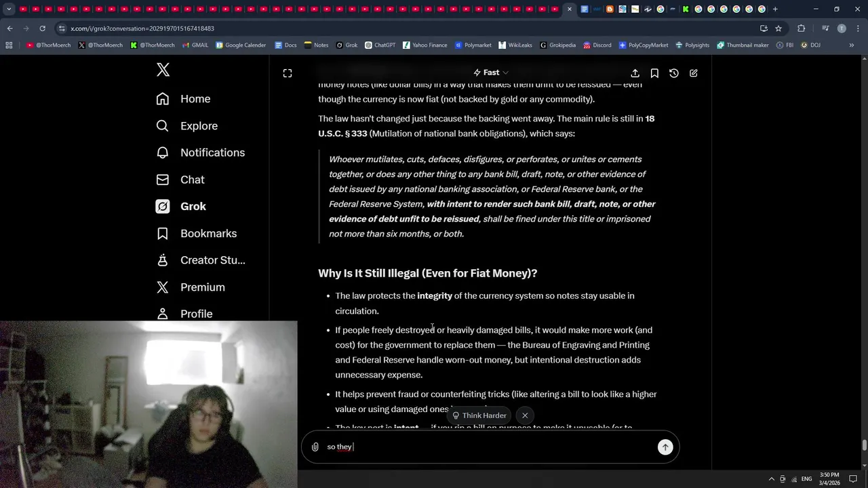Open Discord bookmark

pyautogui.click(x=597, y=45)
